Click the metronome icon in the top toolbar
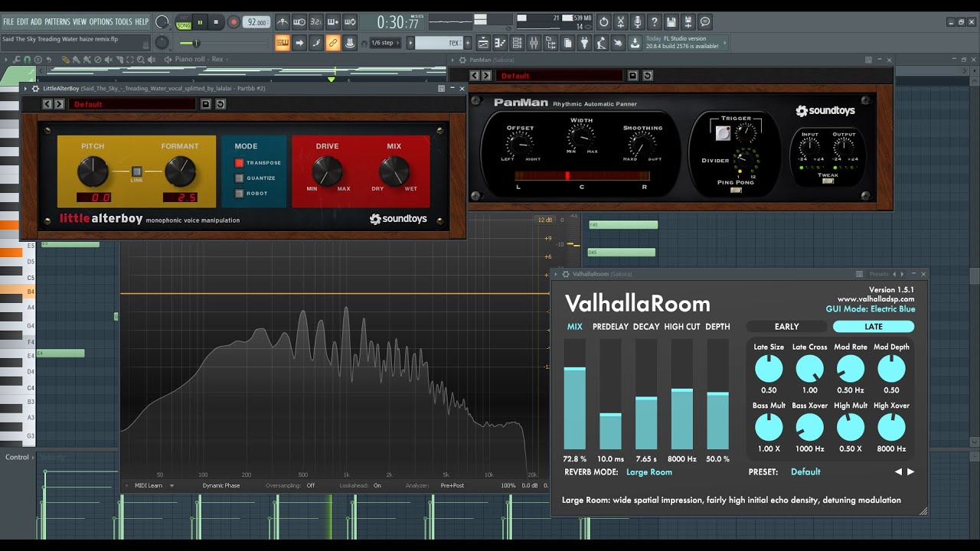 click(283, 22)
